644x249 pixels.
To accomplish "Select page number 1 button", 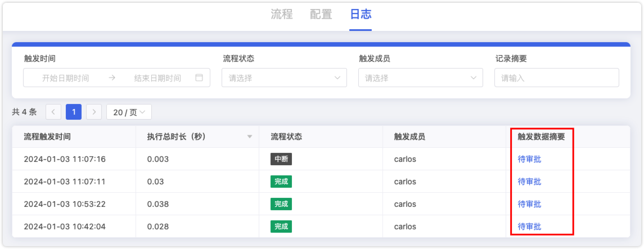I will [x=74, y=112].
